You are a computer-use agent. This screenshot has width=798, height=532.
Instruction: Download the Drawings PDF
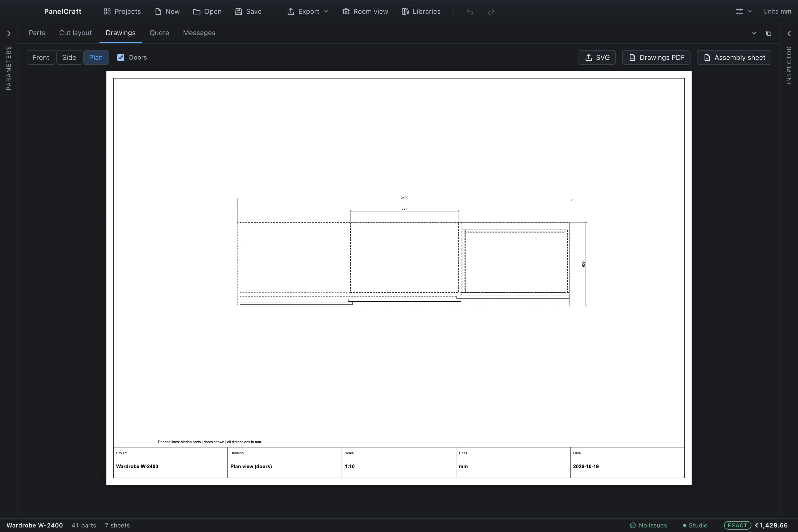coord(656,57)
